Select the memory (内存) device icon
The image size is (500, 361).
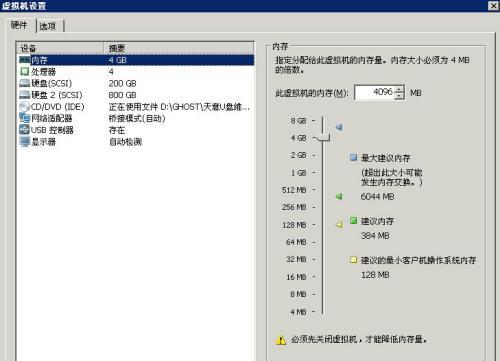coord(25,60)
